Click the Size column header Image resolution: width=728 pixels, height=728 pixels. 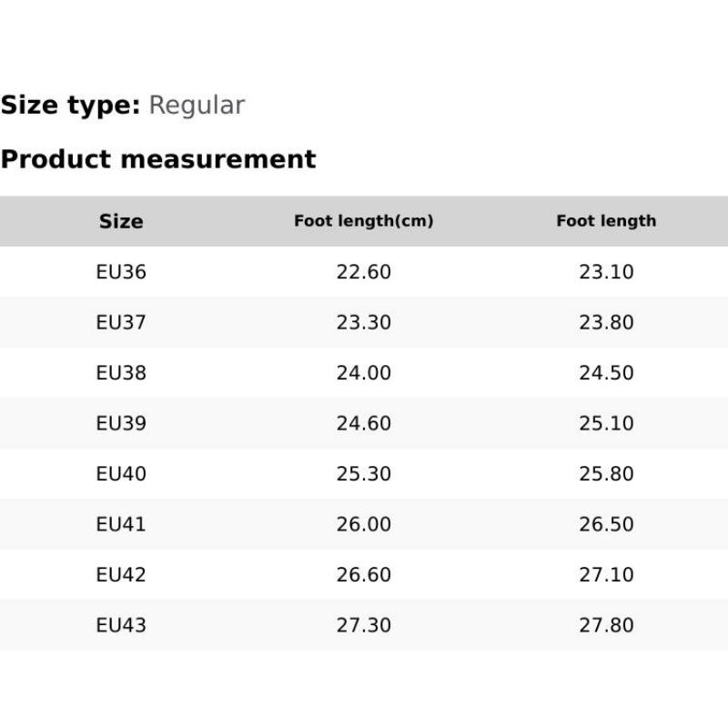pyautogui.click(x=121, y=221)
